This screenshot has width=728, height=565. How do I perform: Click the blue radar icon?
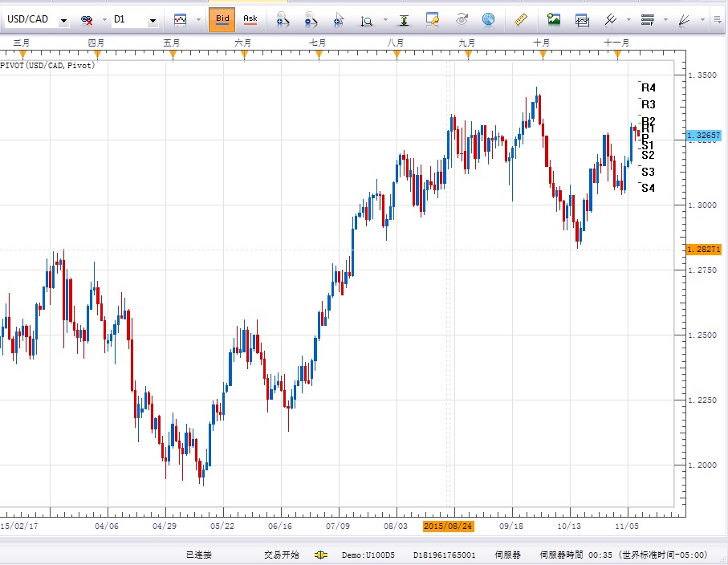[x=488, y=19]
